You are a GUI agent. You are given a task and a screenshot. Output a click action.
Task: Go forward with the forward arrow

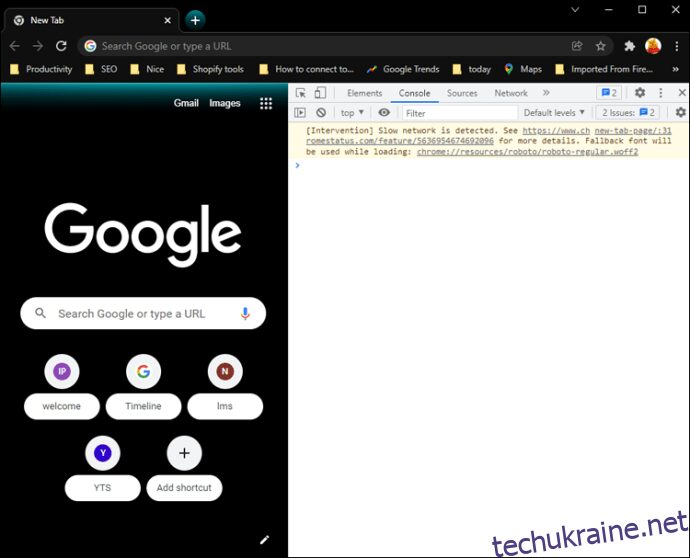38,46
